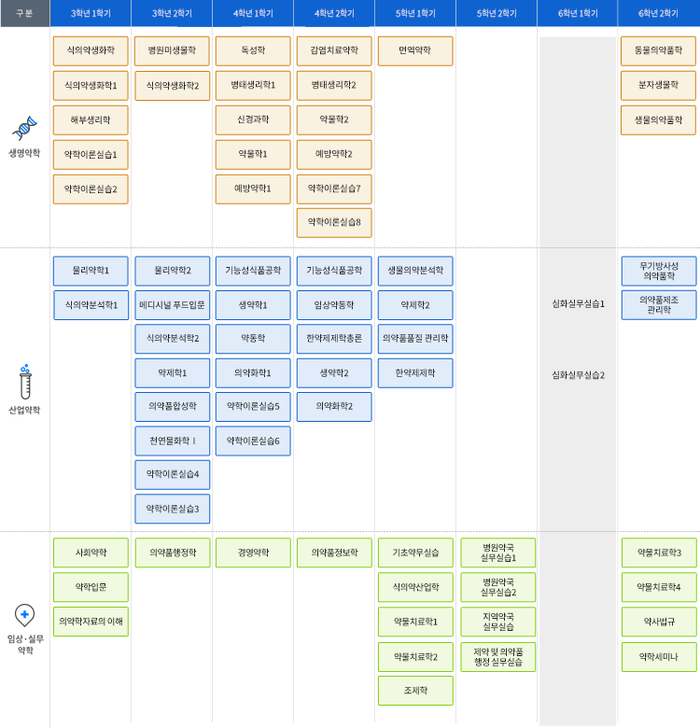
Task: Select 제약 및 의약품 행정 실무실습
Action: pyautogui.click(x=497, y=657)
